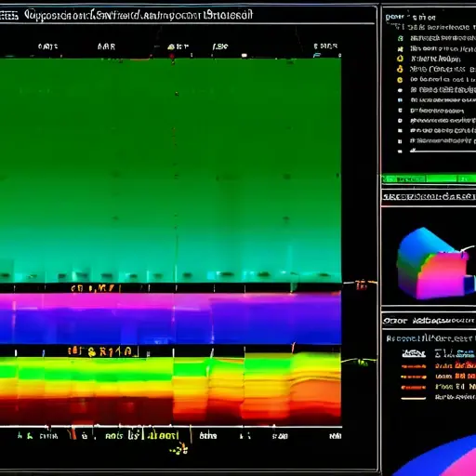Click the white oval bullet under the yellow circle
This screenshot has height=476, width=476.
point(400,90)
